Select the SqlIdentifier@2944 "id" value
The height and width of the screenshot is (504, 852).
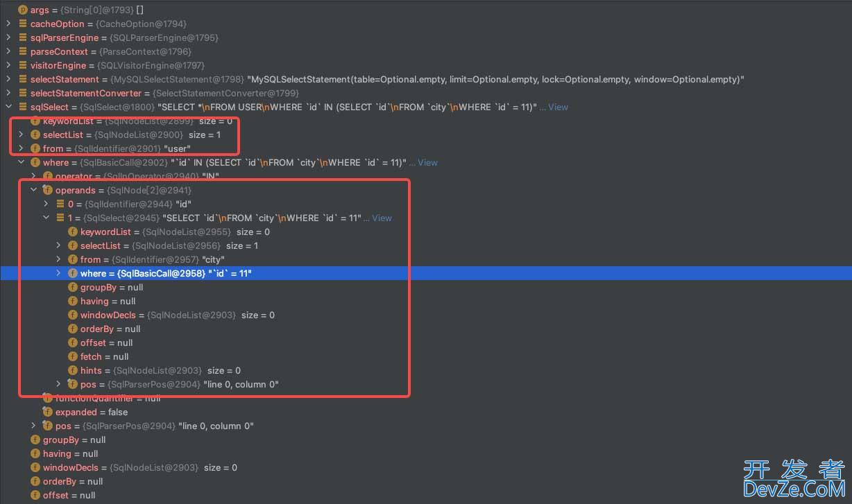click(x=138, y=205)
